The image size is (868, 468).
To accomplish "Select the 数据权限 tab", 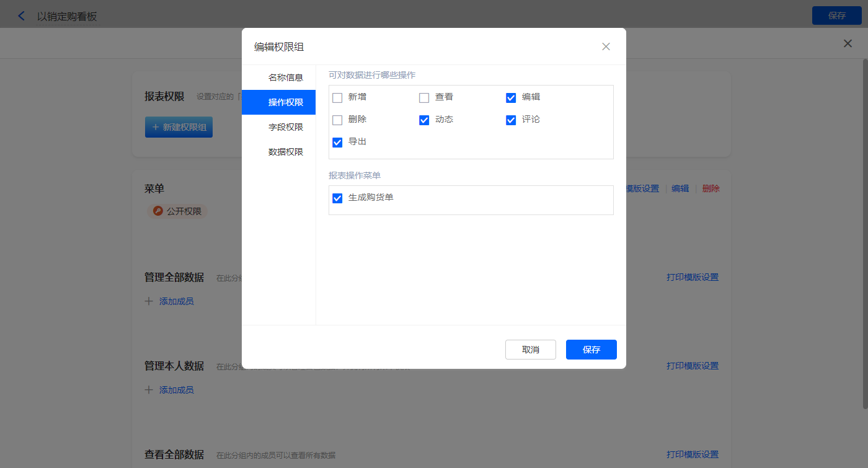I will (x=285, y=152).
